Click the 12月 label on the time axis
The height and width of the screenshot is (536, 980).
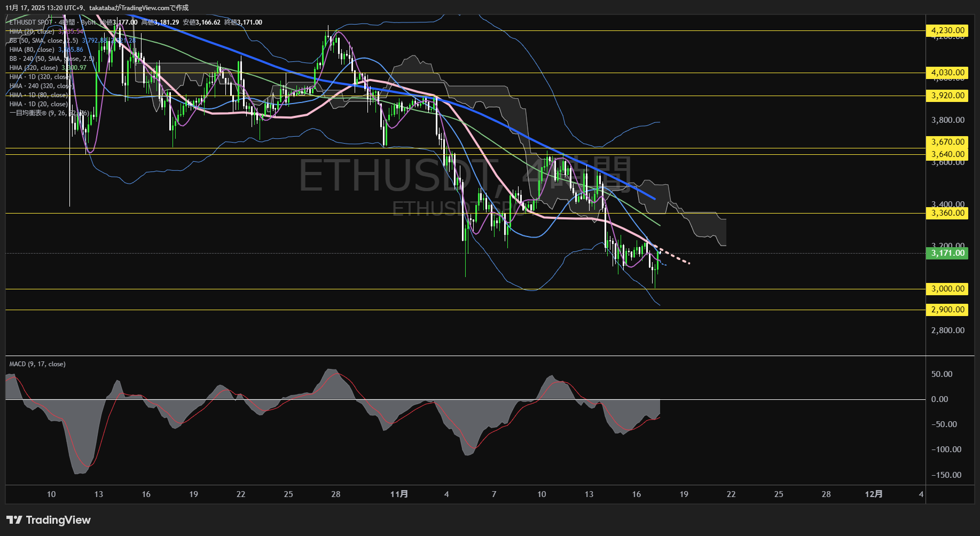point(874,494)
